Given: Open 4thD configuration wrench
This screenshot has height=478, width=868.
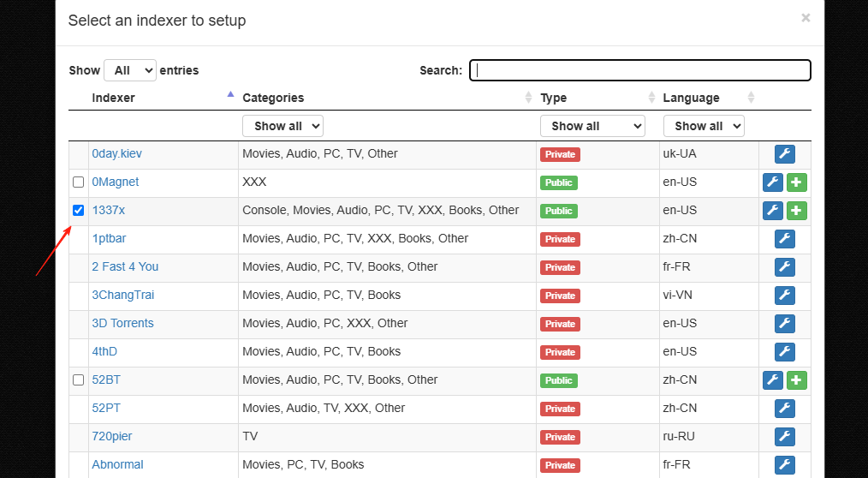Looking at the screenshot, I should point(784,352).
